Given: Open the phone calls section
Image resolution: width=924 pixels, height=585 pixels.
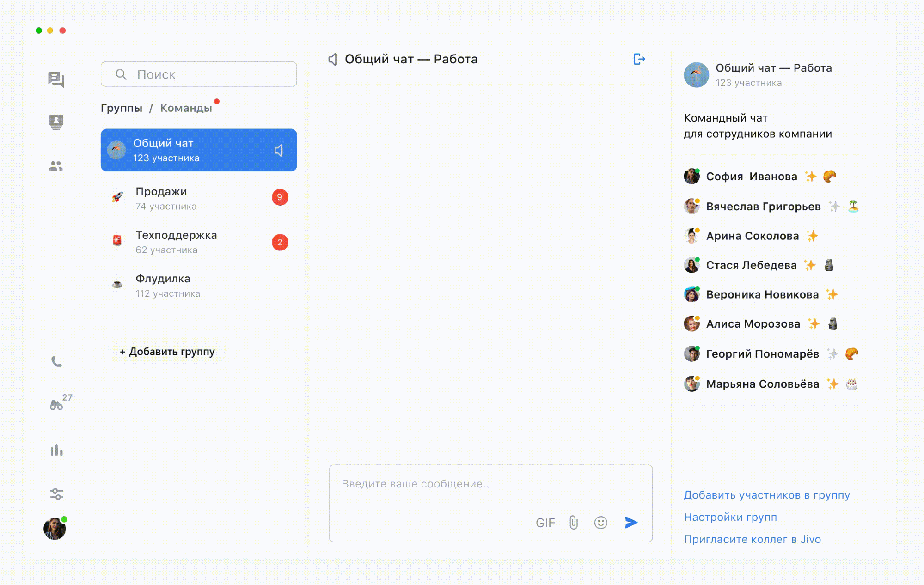Looking at the screenshot, I should (x=56, y=362).
